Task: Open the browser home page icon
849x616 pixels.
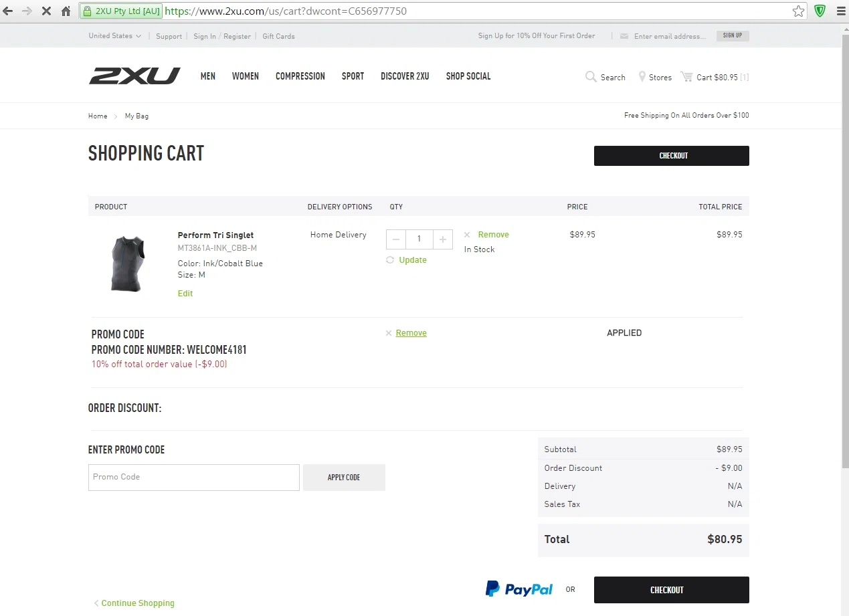Action: coord(66,11)
